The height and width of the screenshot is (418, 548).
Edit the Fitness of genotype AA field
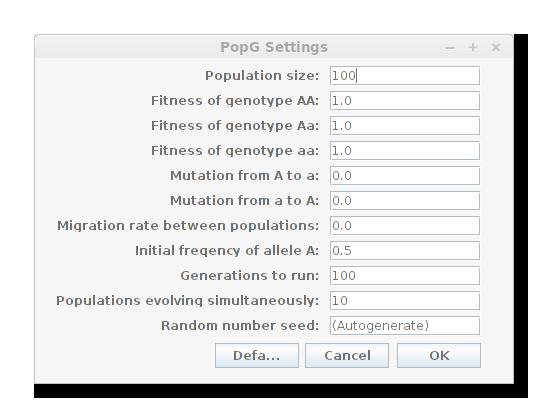pos(405,101)
